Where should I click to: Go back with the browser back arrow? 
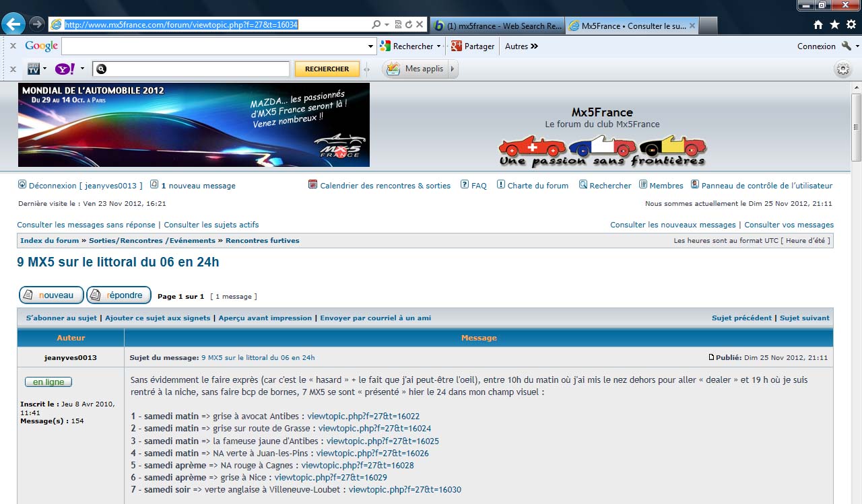[13, 24]
